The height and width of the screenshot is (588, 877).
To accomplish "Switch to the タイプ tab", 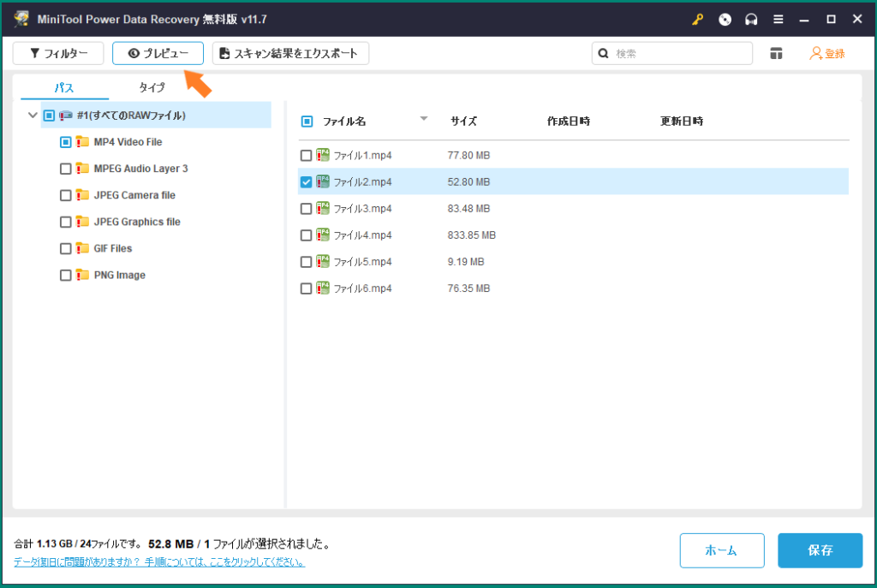I will [151, 86].
